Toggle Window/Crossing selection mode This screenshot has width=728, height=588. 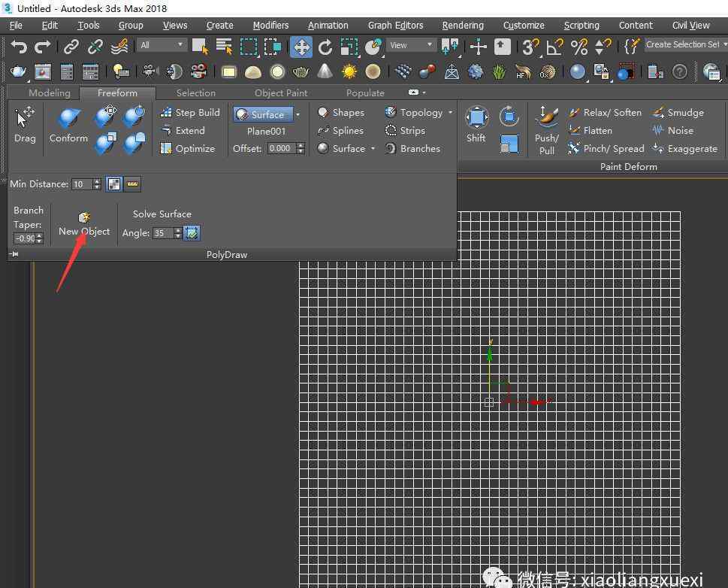[273, 47]
